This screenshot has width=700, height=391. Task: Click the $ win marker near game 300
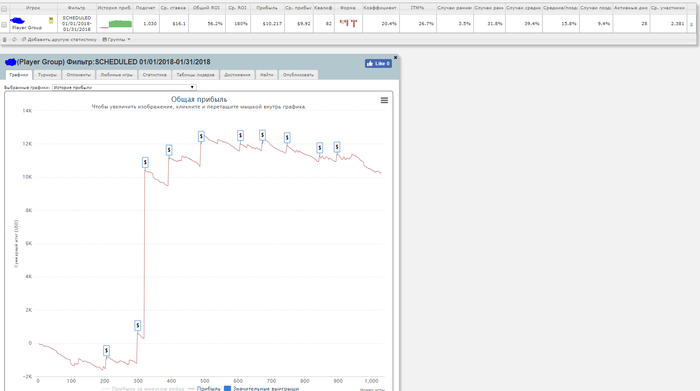coord(138,325)
